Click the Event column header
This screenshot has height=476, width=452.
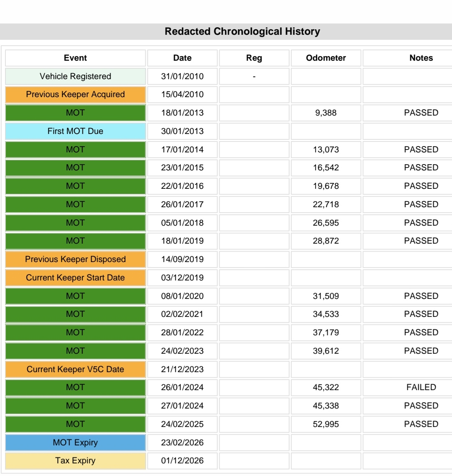click(75, 58)
